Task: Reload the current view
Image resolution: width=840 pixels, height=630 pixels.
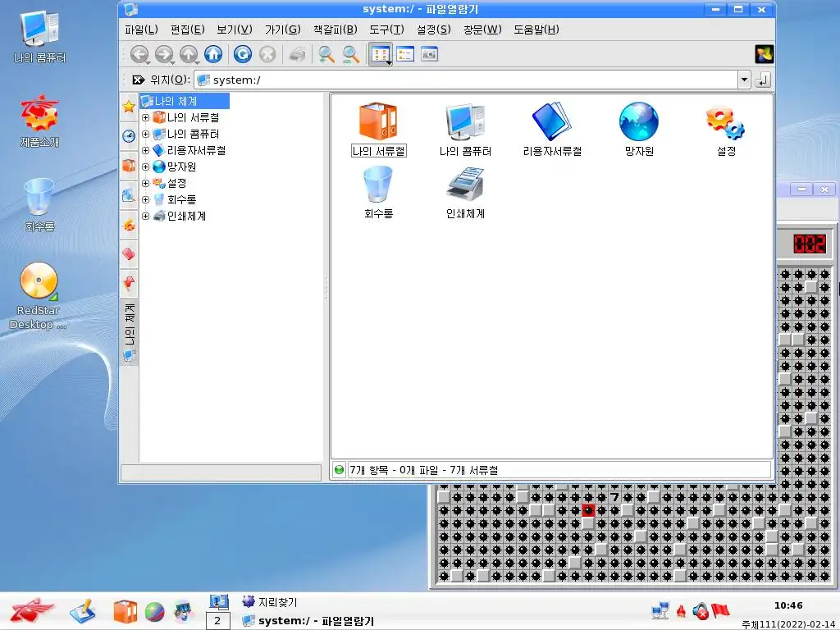Action: (x=243, y=54)
